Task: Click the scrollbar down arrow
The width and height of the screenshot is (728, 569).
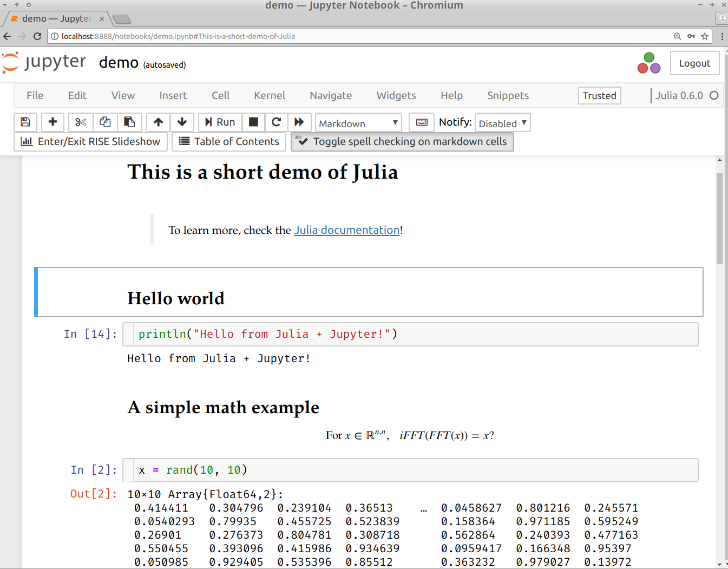Action: tap(719, 564)
